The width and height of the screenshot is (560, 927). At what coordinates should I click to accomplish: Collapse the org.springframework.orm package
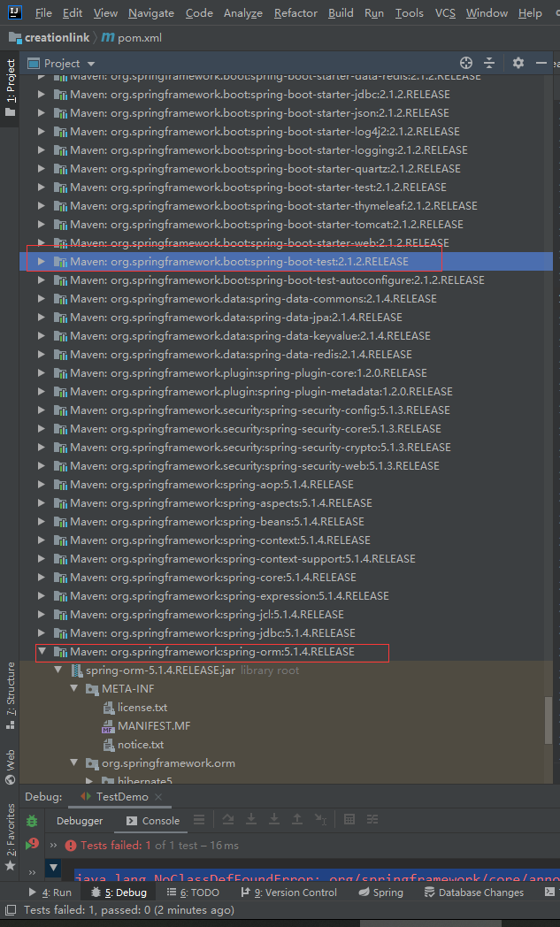coord(74,762)
